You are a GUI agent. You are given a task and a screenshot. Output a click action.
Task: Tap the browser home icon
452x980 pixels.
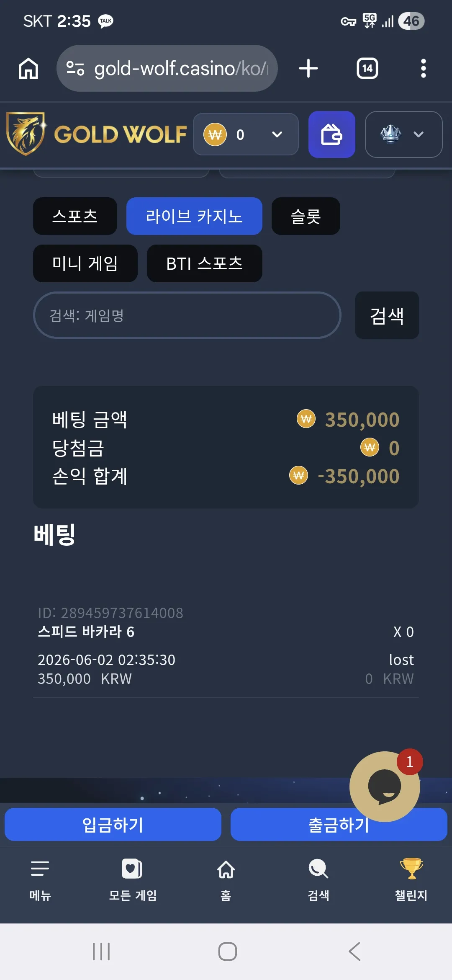pyautogui.click(x=28, y=68)
